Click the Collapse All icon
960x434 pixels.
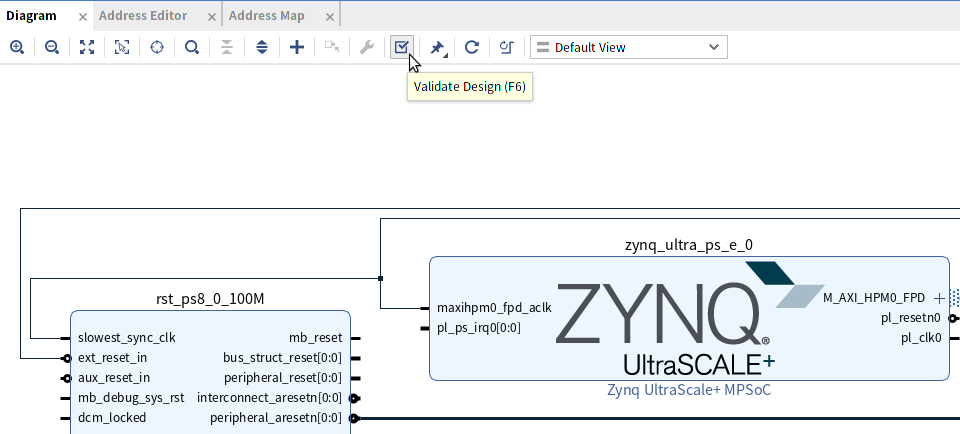227,47
